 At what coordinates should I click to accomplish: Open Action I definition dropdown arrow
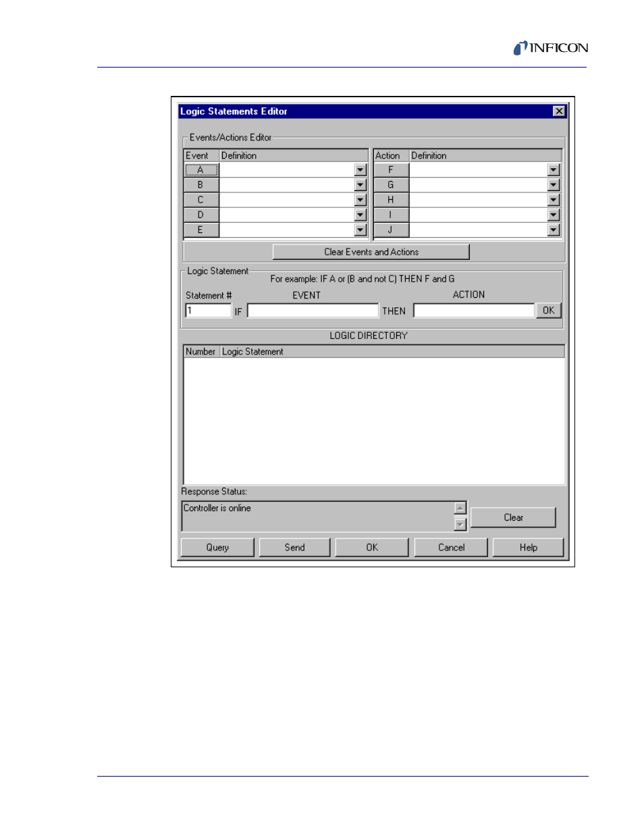pos(554,215)
